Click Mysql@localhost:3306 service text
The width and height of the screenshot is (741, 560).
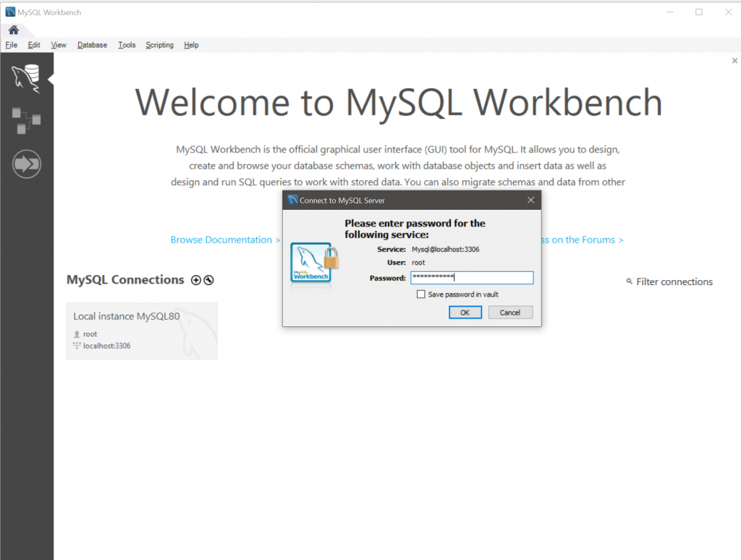tap(445, 249)
